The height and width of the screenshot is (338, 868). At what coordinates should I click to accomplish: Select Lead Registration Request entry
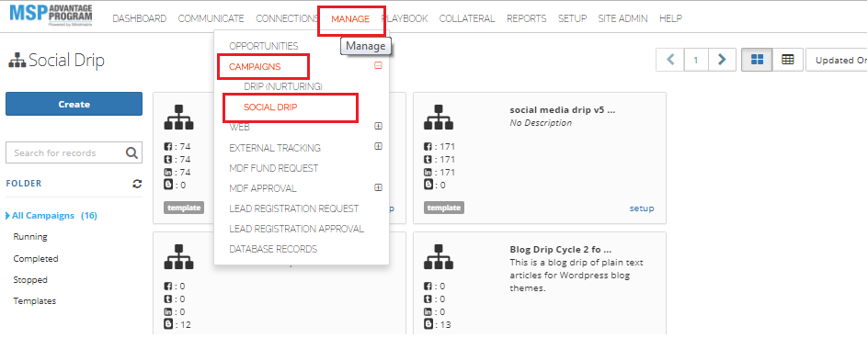294,208
